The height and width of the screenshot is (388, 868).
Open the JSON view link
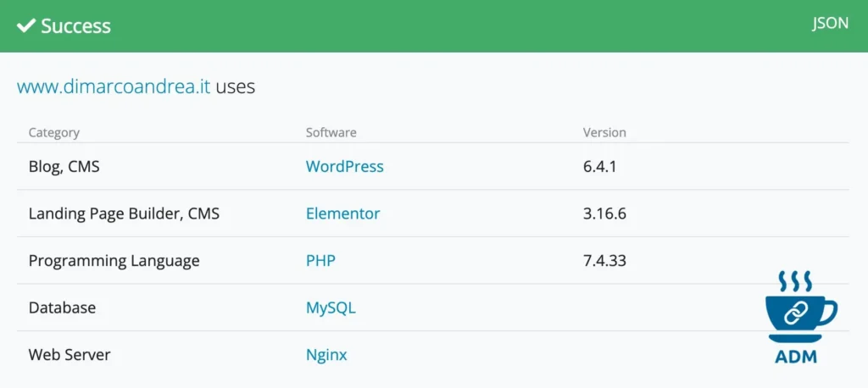[830, 24]
